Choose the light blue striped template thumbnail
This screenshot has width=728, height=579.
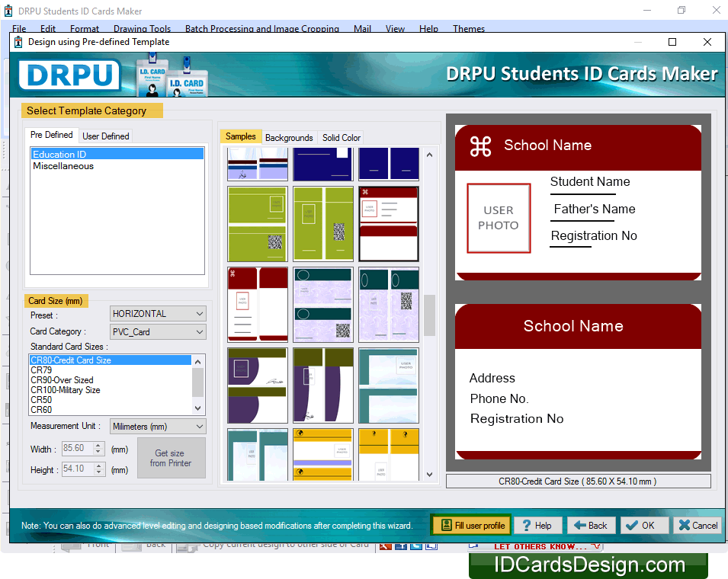point(258,164)
